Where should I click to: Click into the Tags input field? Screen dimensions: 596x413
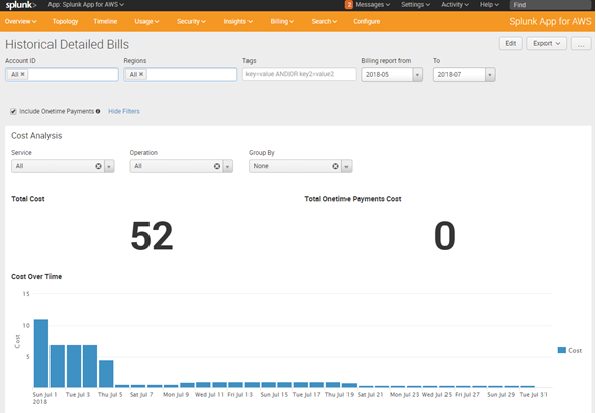point(299,74)
